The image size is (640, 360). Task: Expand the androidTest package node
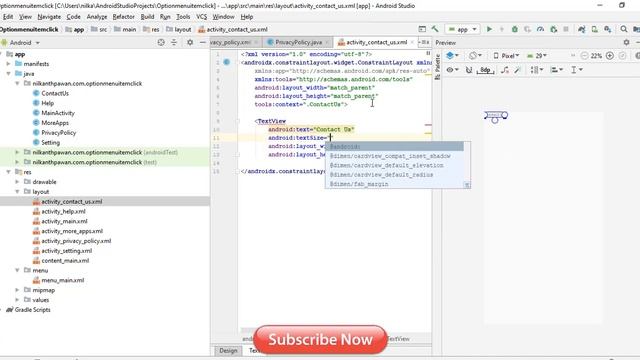click(x=17, y=152)
